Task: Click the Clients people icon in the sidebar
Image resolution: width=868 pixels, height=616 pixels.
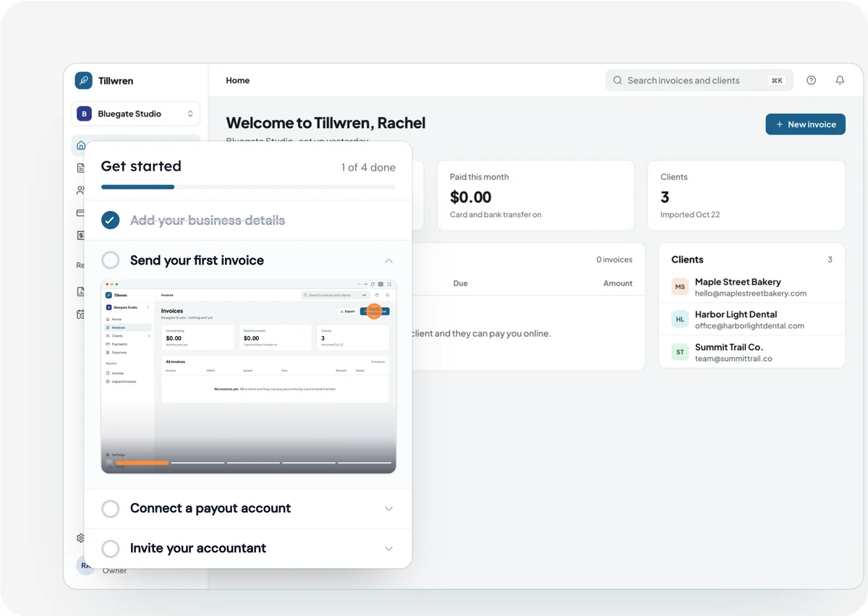Action: 81,190
